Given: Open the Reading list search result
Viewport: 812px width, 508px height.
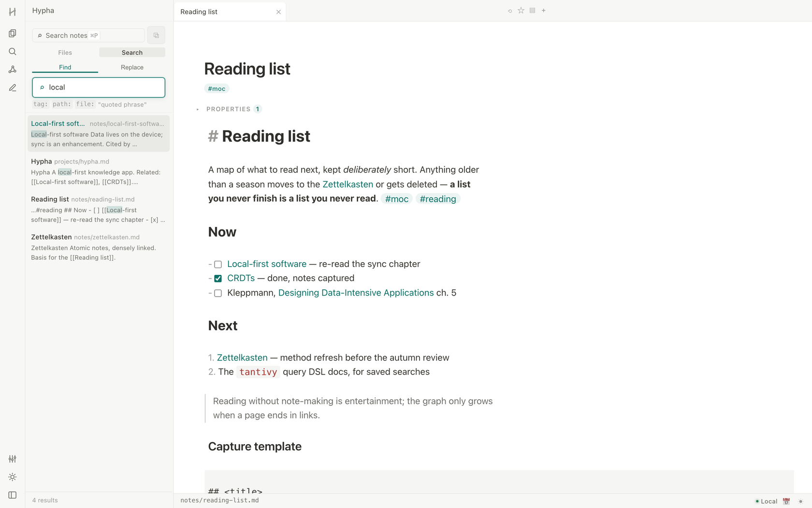Looking at the screenshot, I should tap(99, 209).
